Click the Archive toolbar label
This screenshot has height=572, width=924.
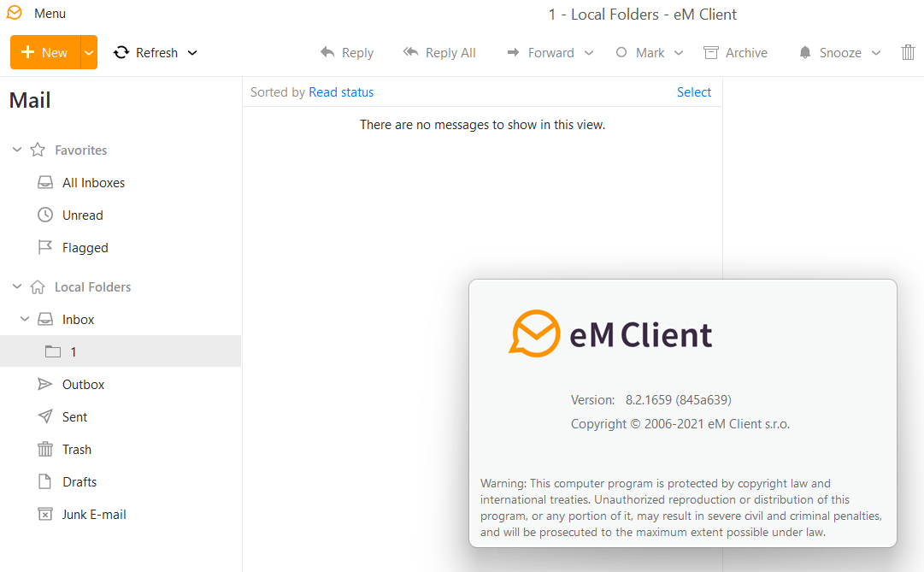point(746,52)
